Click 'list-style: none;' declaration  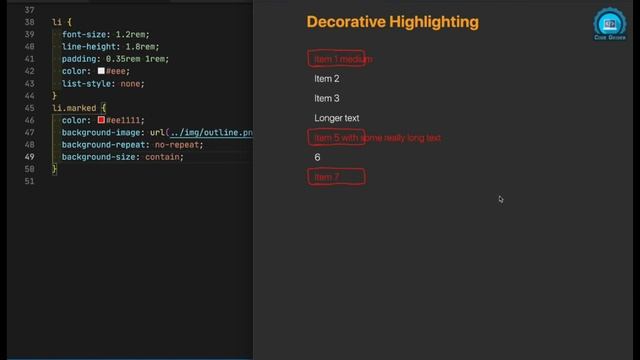click(103, 84)
